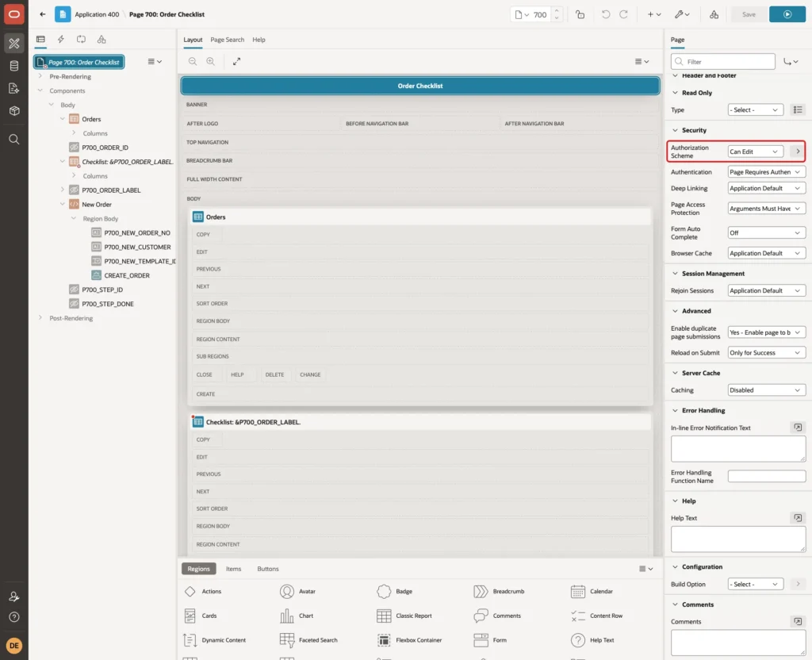This screenshot has width=812, height=660.
Task: Switch to the Dynamic Actions lightning tab
Action: click(60, 40)
